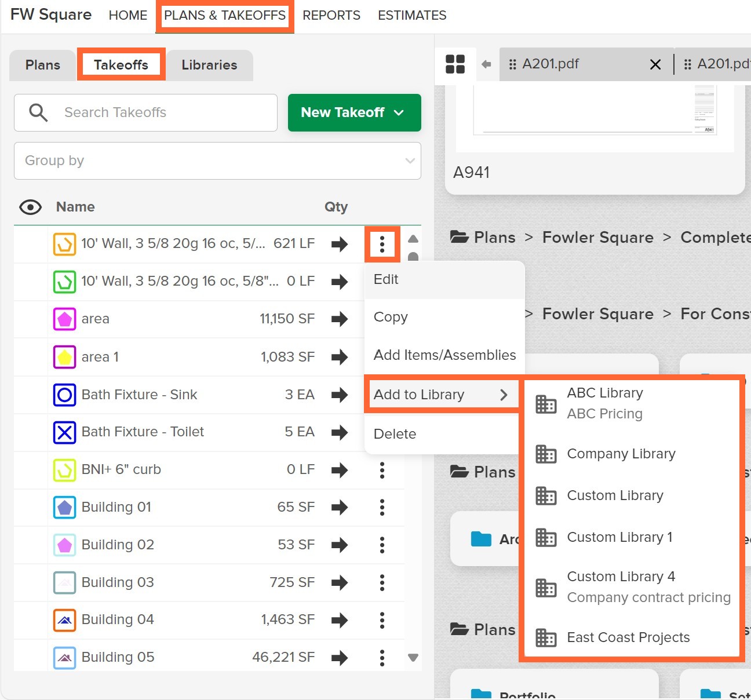Viewport: 751px width, 700px height.
Task: Click the orange wall takeoff icon beside 10' Wall
Action: tap(64, 244)
